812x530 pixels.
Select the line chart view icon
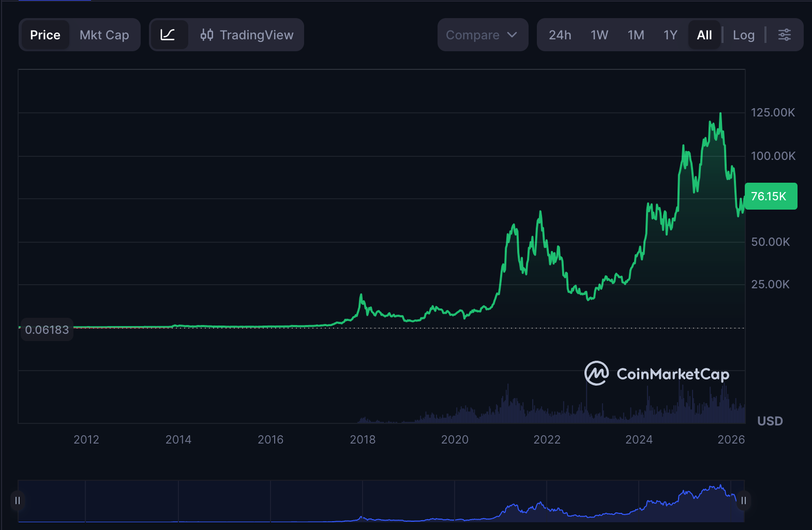(x=168, y=35)
